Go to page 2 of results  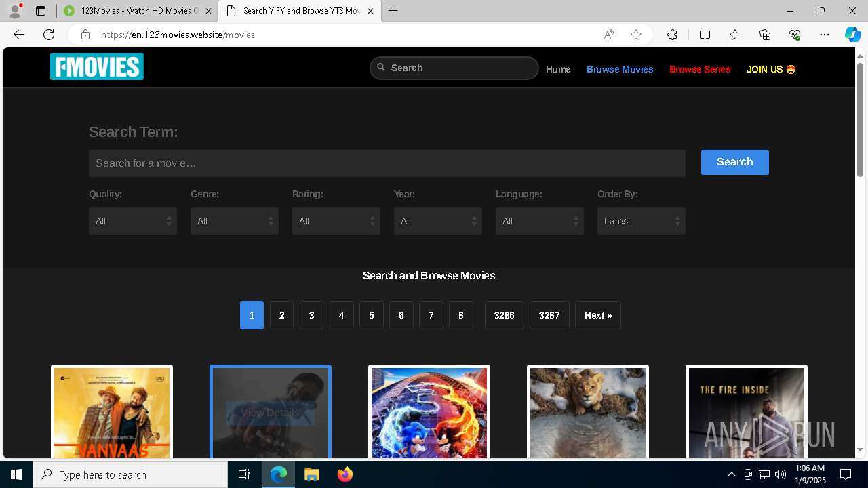point(281,315)
